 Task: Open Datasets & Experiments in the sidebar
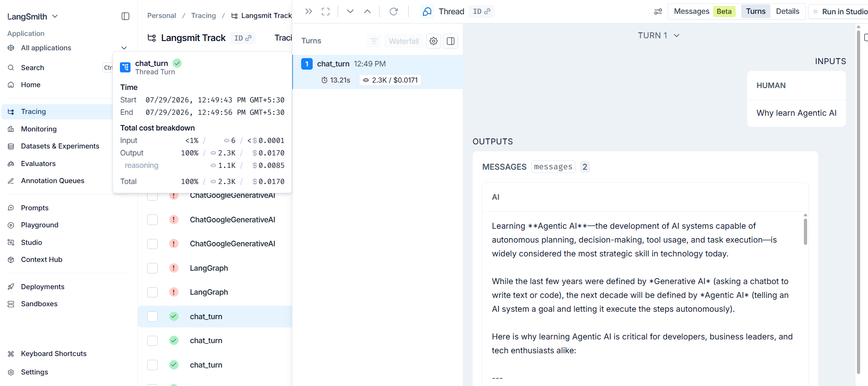coord(60,146)
